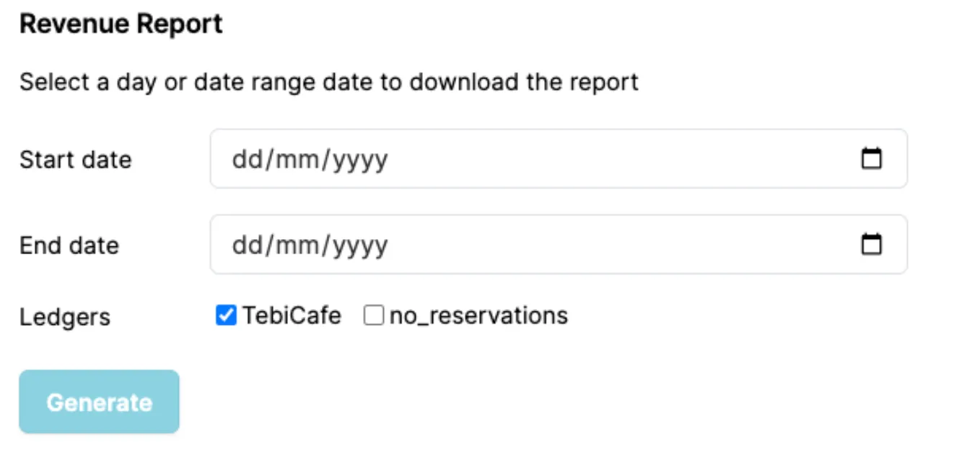Viewport: 980px width, 455px height.
Task: Click the Generate button
Action: pos(99,402)
